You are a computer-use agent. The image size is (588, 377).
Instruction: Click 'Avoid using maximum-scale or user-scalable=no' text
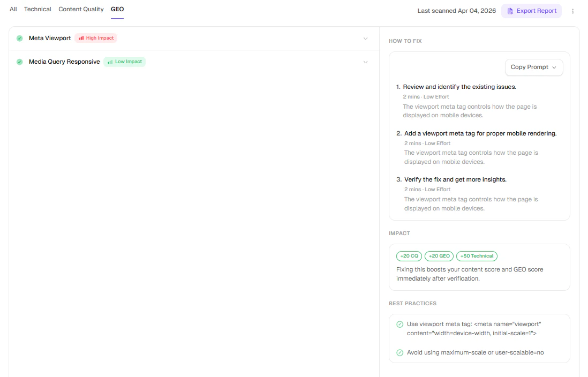476,352
